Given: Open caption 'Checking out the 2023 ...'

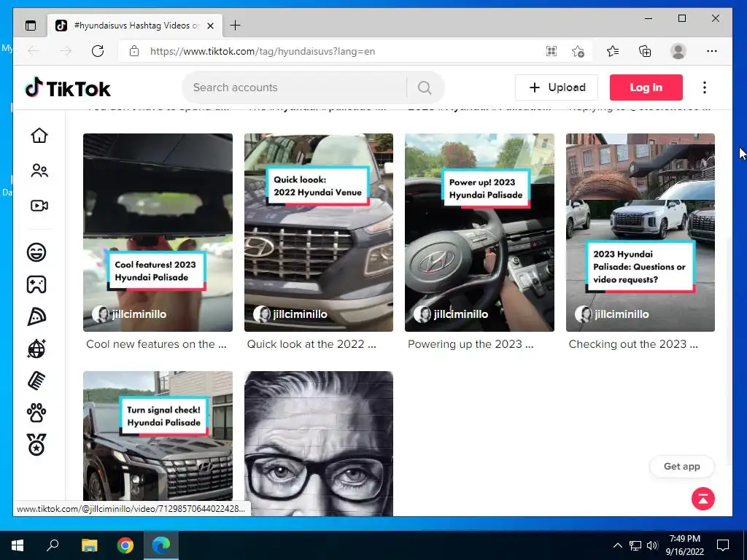Looking at the screenshot, I should pos(633,344).
